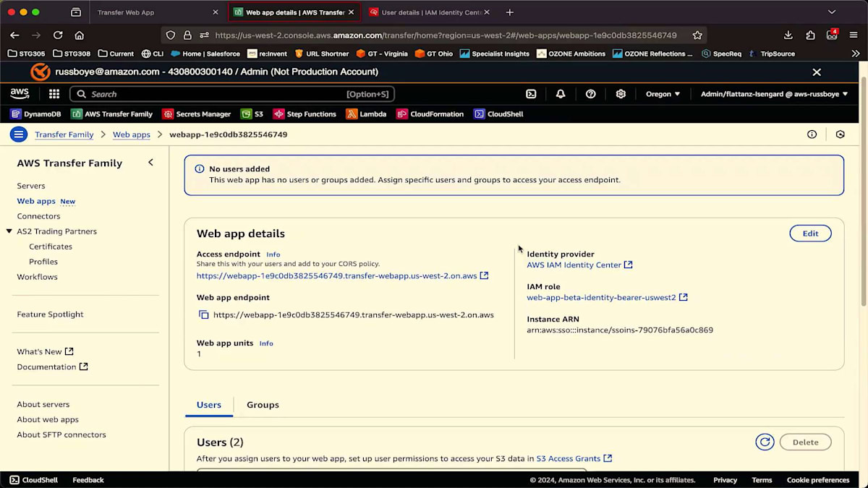This screenshot has height=488, width=868.
Task: Open the access endpoint URL link
Action: pyautogui.click(x=342, y=275)
